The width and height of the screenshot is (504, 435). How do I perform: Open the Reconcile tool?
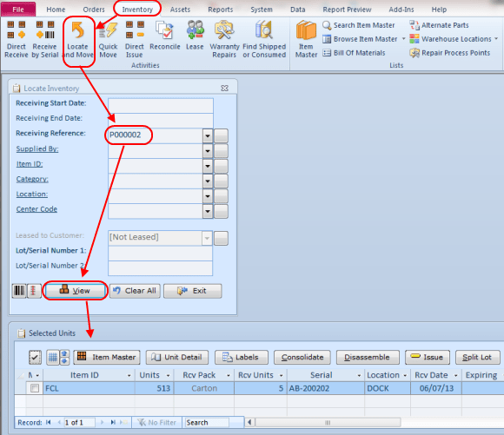pos(164,36)
